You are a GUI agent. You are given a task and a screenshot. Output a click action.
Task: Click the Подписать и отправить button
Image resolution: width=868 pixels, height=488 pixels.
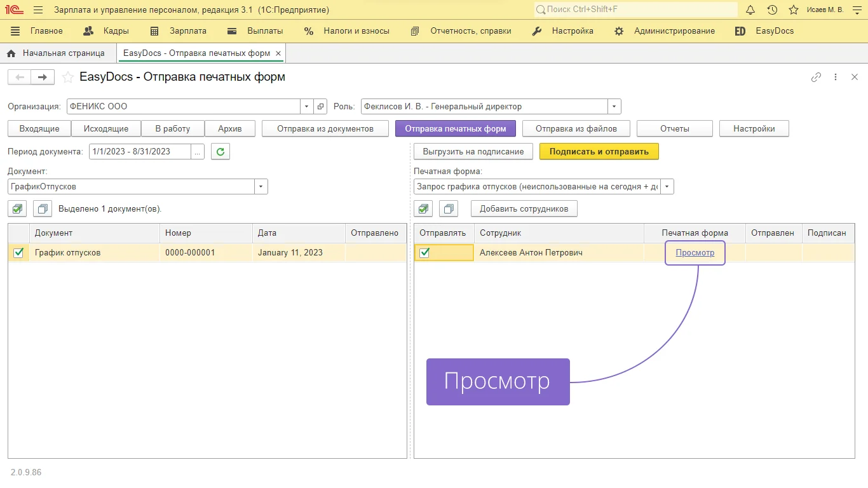tap(599, 152)
